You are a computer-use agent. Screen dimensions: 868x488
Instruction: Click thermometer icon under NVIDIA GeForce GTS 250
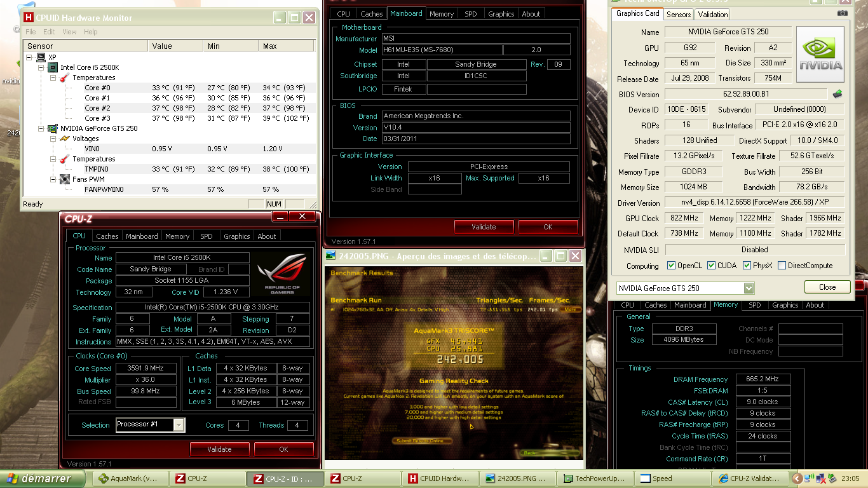coord(64,159)
